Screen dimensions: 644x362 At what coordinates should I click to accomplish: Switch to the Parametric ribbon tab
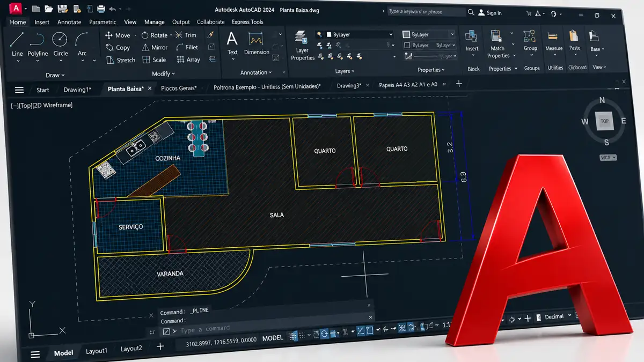(103, 22)
